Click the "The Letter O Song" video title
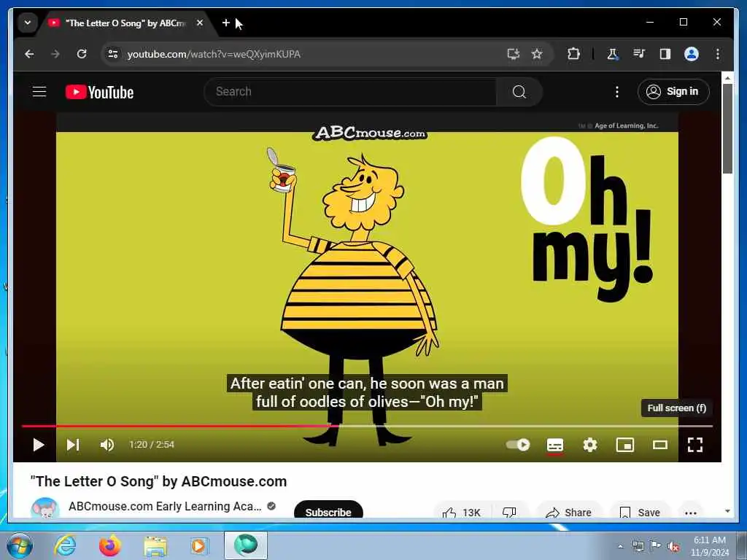Screen dimensions: 747x560 tap(158, 481)
